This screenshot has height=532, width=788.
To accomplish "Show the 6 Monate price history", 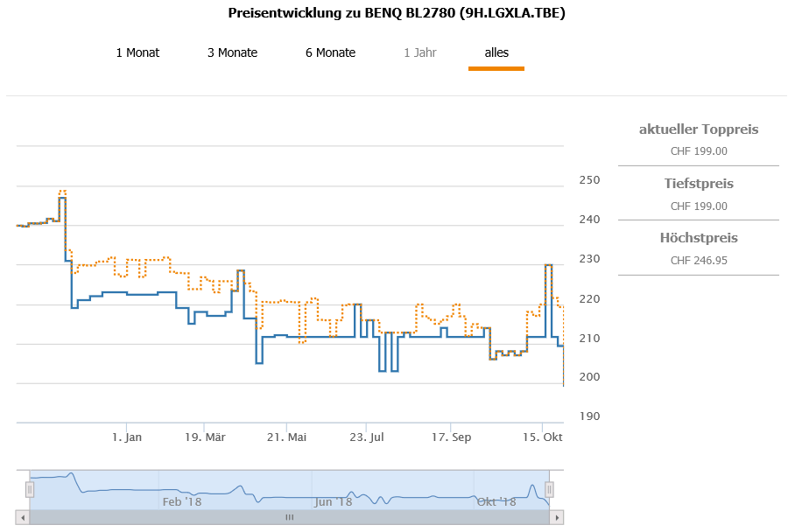I will pyautogui.click(x=330, y=52).
